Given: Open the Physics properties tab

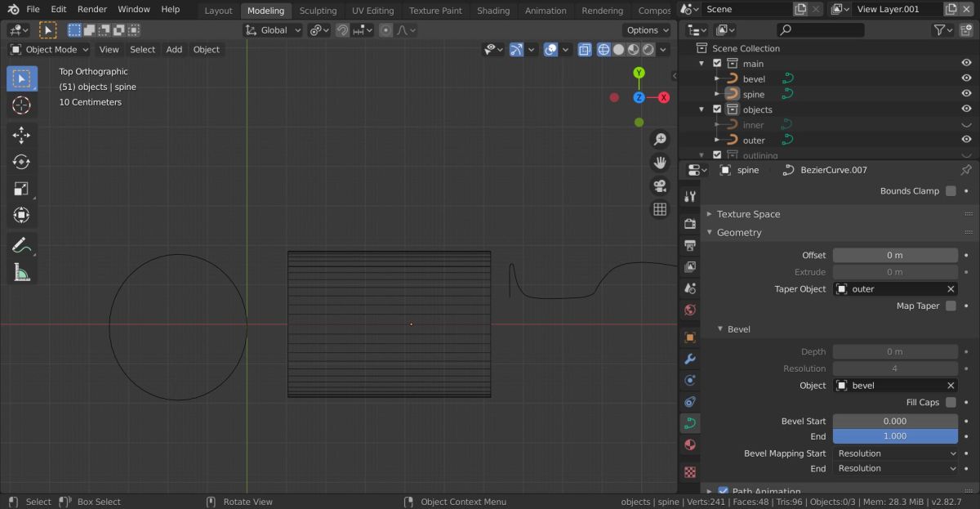Looking at the screenshot, I should pos(690,380).
